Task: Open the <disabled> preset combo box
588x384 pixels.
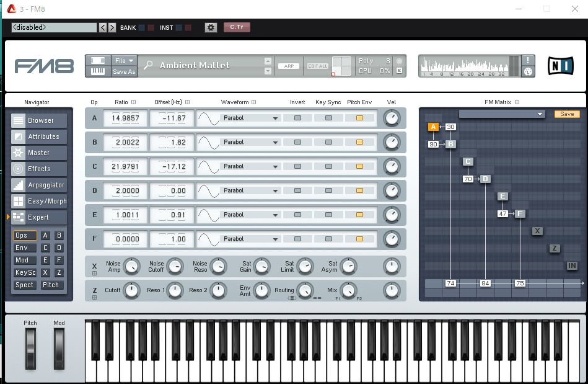Action: [x=54, y=27]
